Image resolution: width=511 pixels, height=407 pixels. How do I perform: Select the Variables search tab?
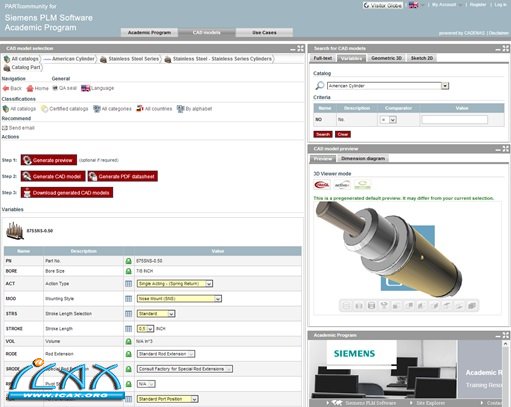pos(352,58)
